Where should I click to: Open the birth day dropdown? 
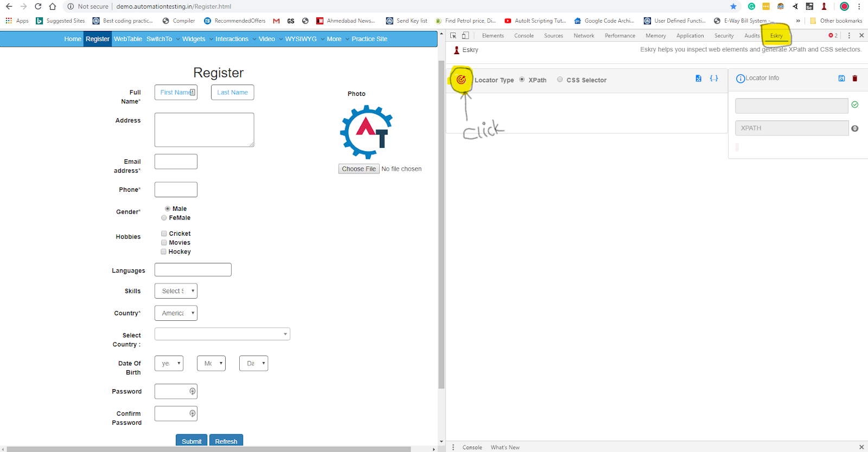[253, 364]
